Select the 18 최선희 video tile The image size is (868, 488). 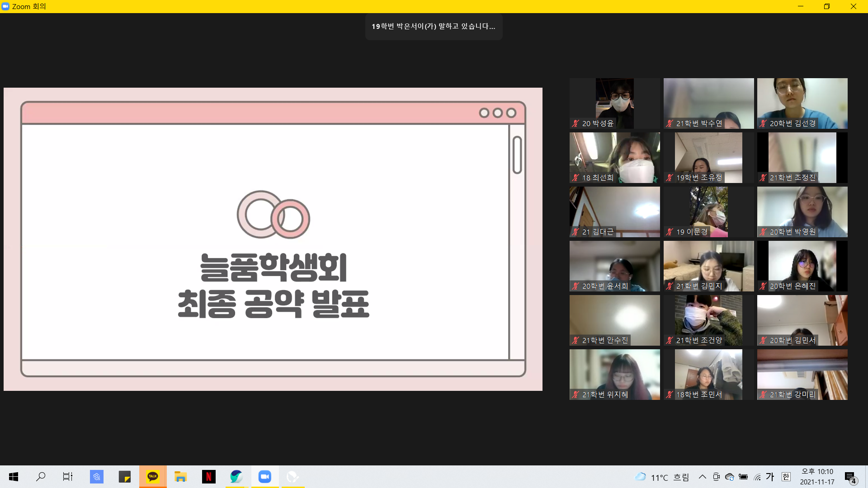pyautogui.click(x=614, y=157)
